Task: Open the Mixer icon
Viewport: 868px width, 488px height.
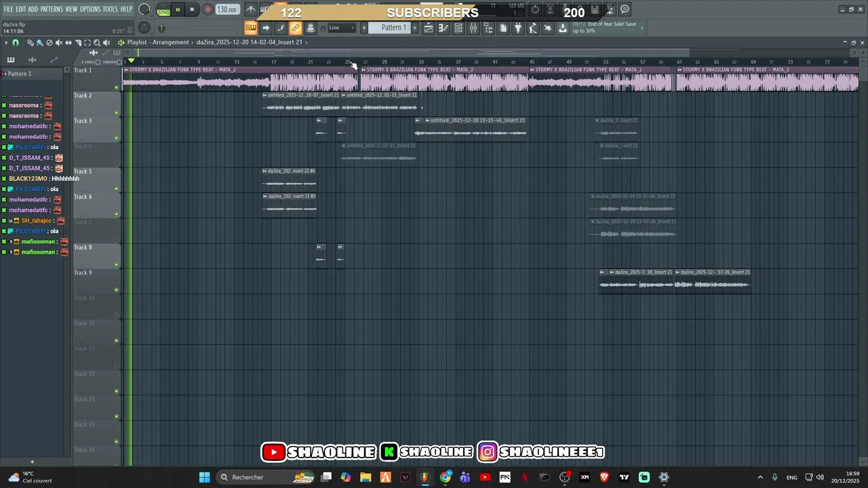Action: (473, 28)
